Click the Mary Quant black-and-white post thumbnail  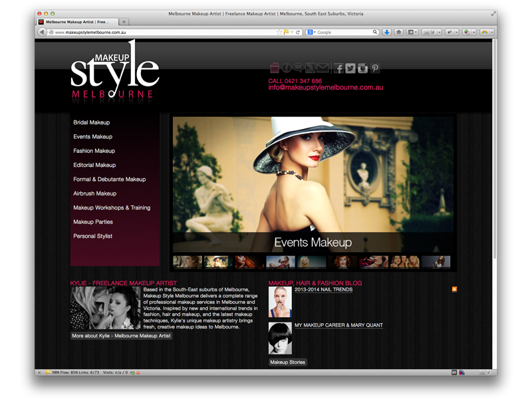pos(280,338)
